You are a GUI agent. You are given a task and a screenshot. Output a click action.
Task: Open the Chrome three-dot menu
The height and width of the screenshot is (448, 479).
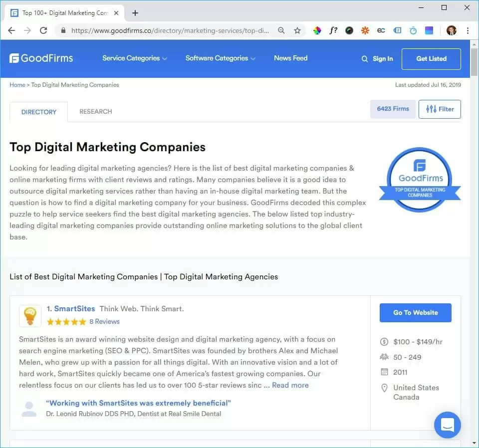pos(468,30)
